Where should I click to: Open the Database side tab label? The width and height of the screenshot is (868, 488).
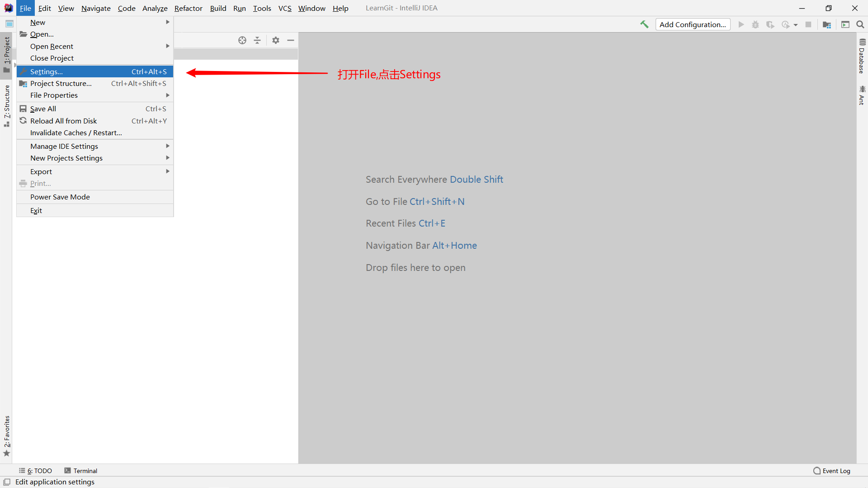click(862, 61)
